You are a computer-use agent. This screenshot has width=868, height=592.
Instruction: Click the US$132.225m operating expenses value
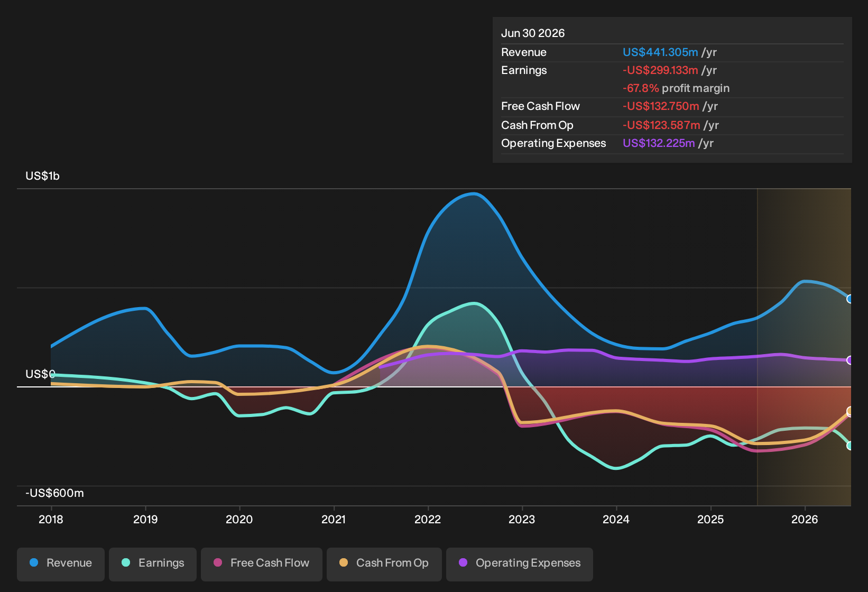tap(659, 143)
